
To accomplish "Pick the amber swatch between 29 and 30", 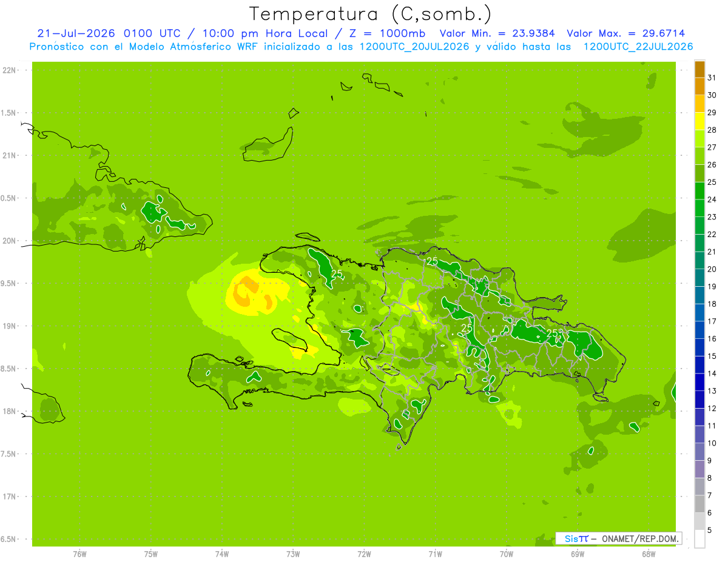I will (699, 104).
